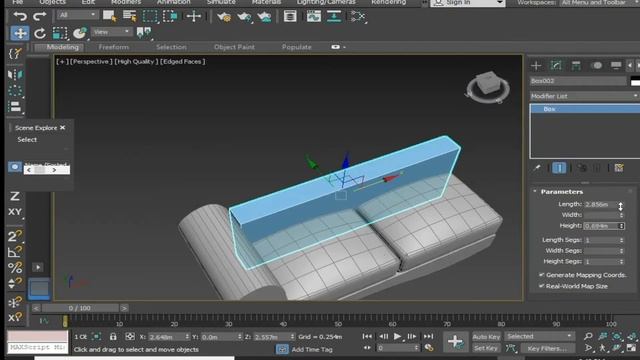
Task: Click the Add Time Tag label
Action: pos(312,349)
